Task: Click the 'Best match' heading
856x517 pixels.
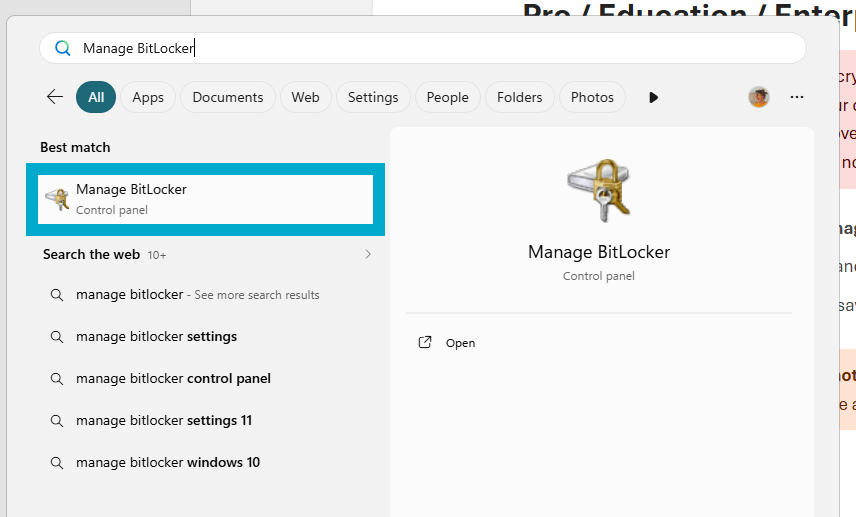Action: click(75, 147)
